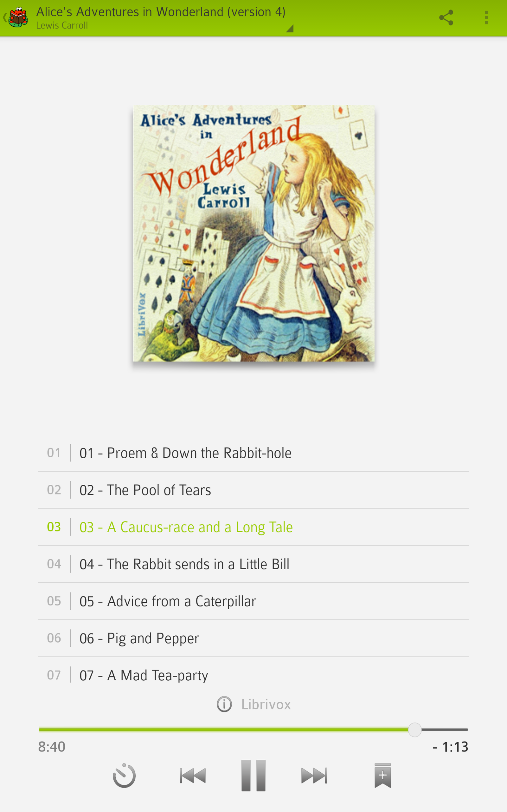This screenshot has height=812, width=507.
Task: Click the playback progress slider handle
Action: 415,730
